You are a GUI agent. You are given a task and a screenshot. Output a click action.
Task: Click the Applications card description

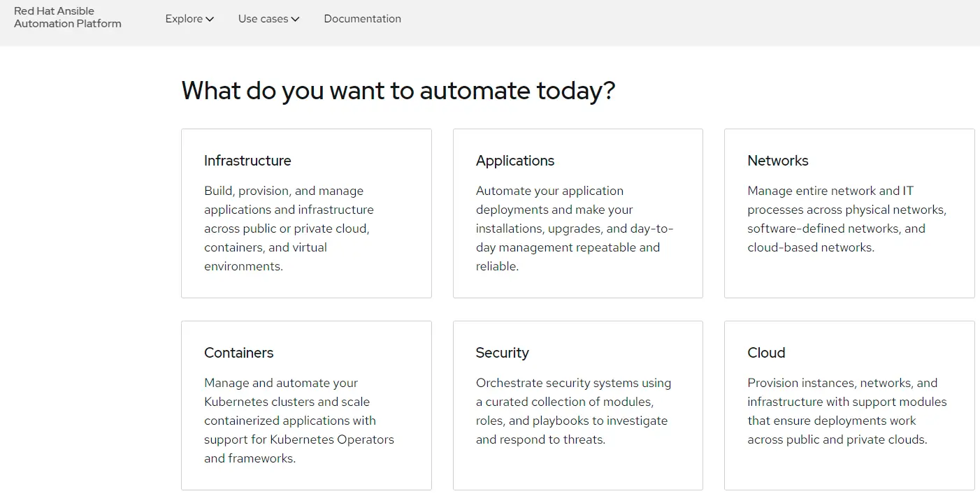[x=574, y=228]
